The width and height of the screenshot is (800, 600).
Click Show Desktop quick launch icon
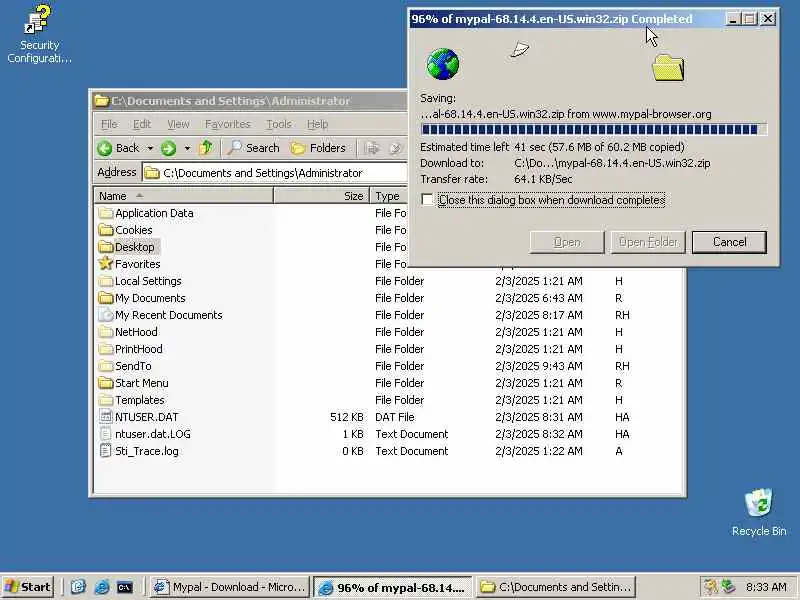coord(78,587)
